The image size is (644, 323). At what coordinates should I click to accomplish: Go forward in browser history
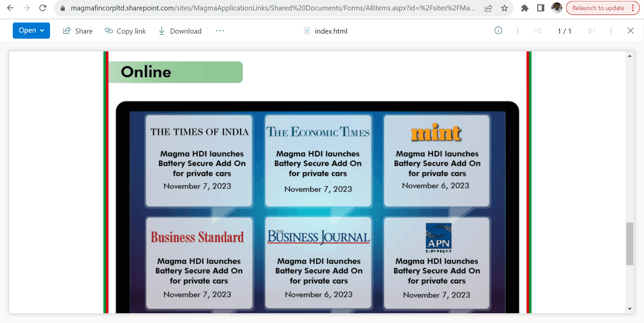(x=27, y=8)
